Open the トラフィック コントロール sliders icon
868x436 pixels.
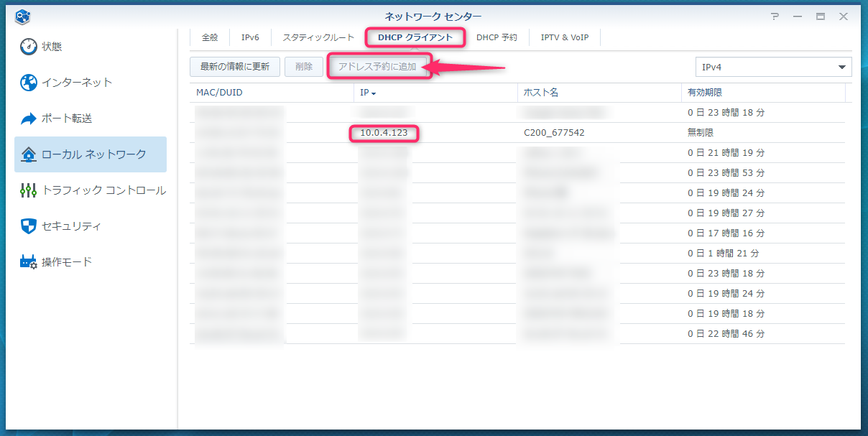tap(29, 190)
